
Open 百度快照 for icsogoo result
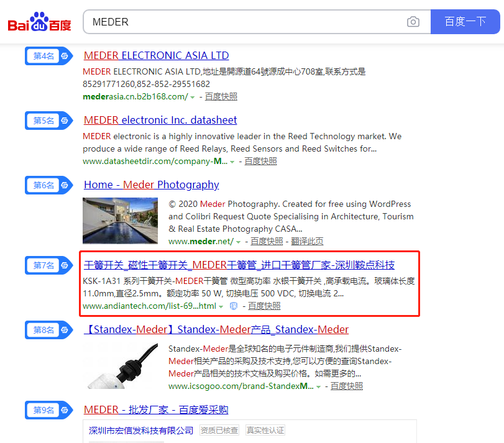point(347,386)
